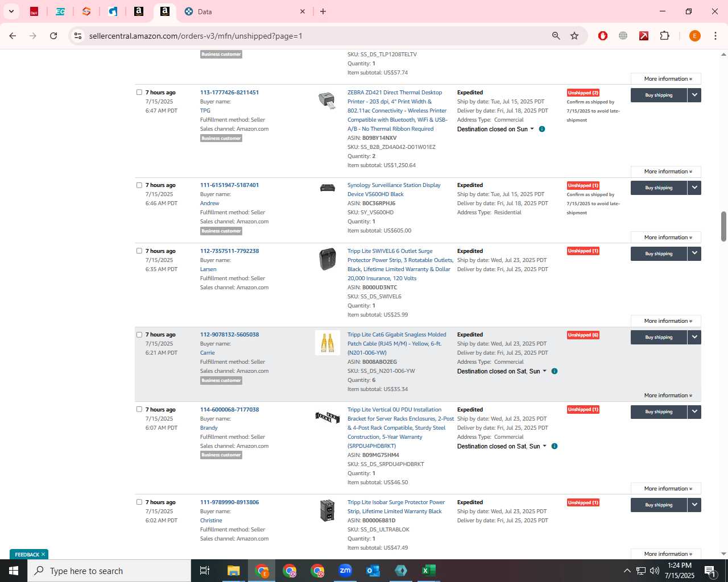The image size is (728, 582).
Task: Select checkbox for order 111-9789990-8913806
Action: [x=139, y=502]
